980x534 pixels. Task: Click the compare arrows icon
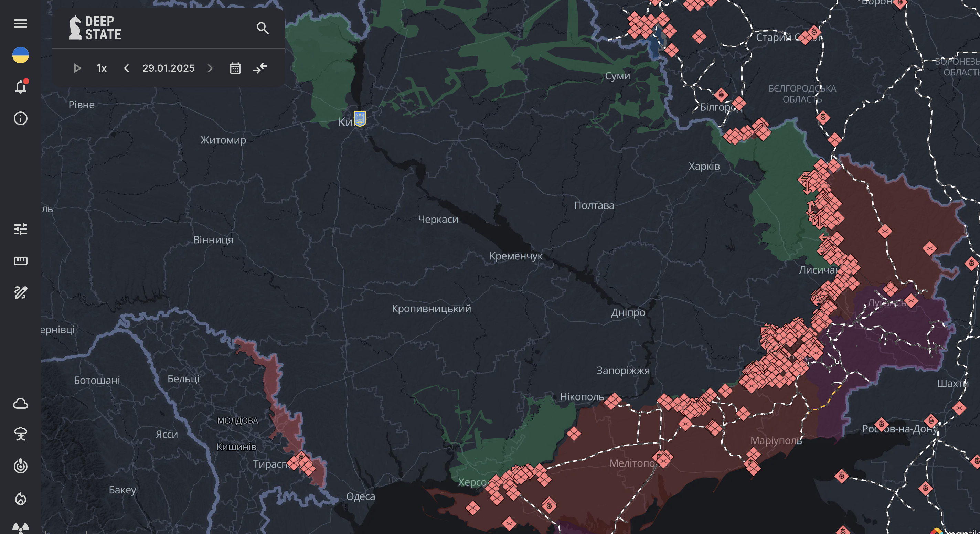click(x=260, y=68)
